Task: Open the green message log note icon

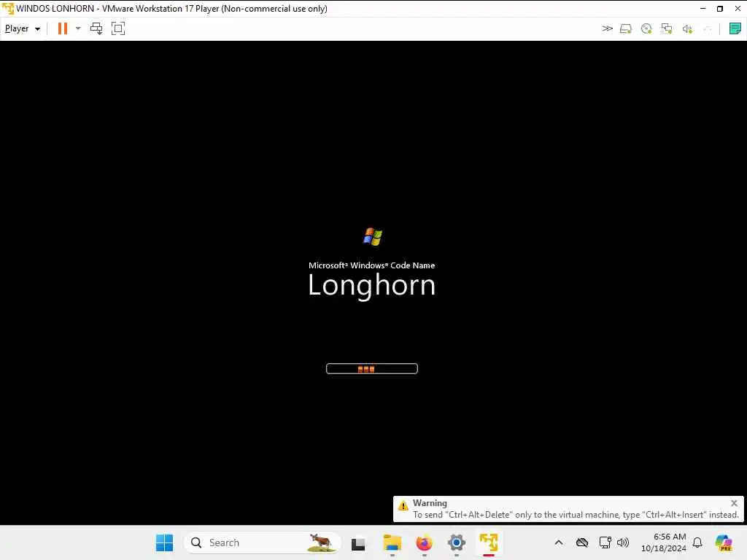Action: pos(735,28)
